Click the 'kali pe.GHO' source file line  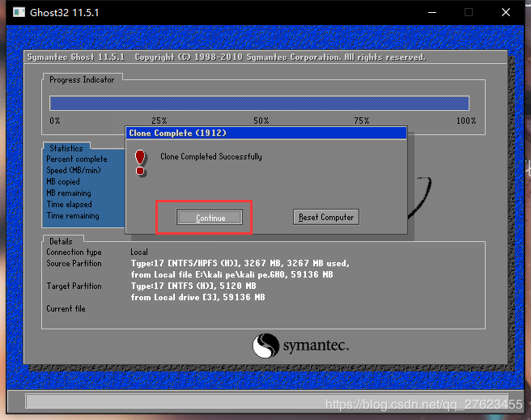[x=232, y=274]
